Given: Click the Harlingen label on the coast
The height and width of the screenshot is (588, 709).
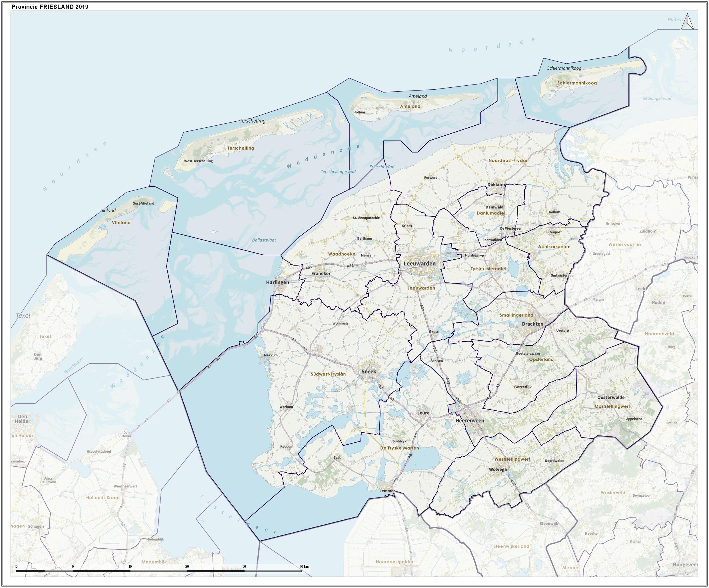Looking at the screenshot, I should point(278,282).
